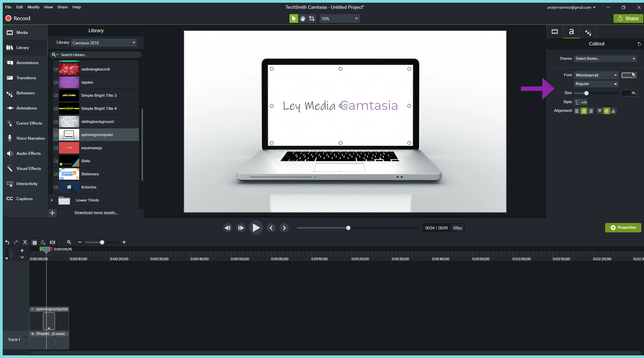Play the preview video

coord(256,228)
